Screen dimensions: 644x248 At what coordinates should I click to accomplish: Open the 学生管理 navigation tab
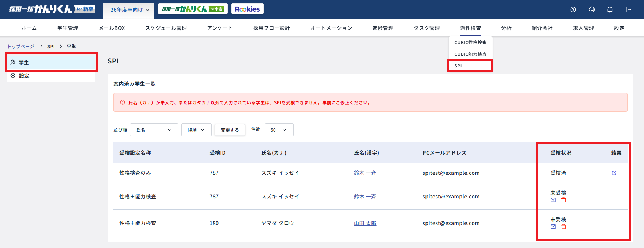point(68,28)
